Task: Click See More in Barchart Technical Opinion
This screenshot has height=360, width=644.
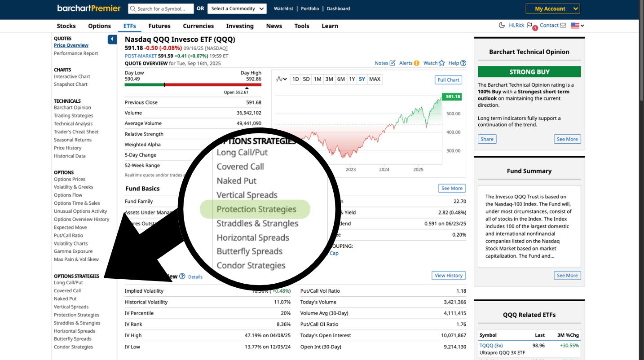Action: 567,139
